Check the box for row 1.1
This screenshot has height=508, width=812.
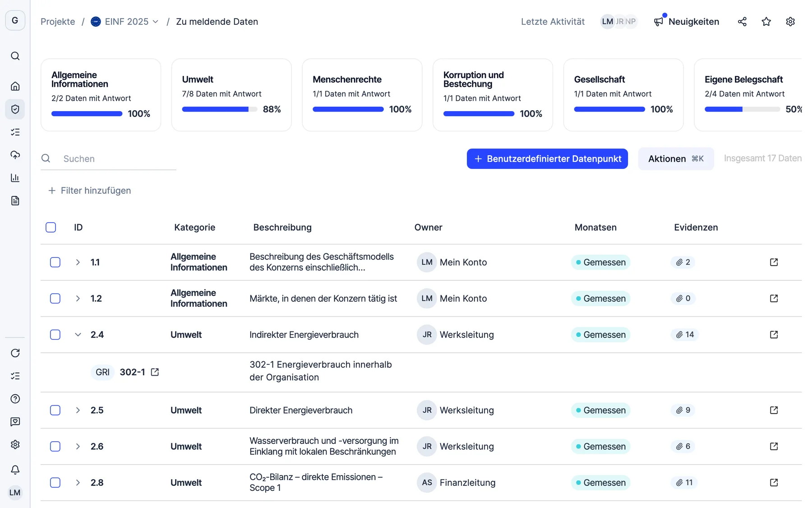pos(55,262)
